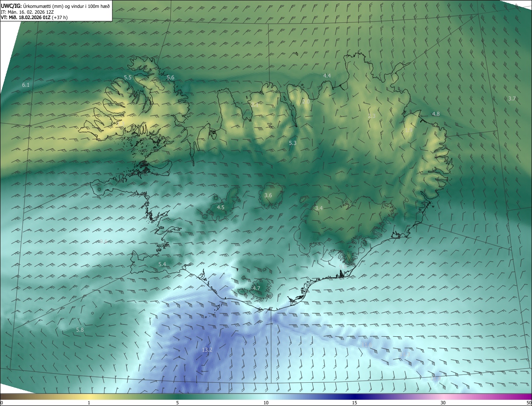Click the color scale tick labeled 30
Viewport: 532px width, 406px height.
[443, 403]
